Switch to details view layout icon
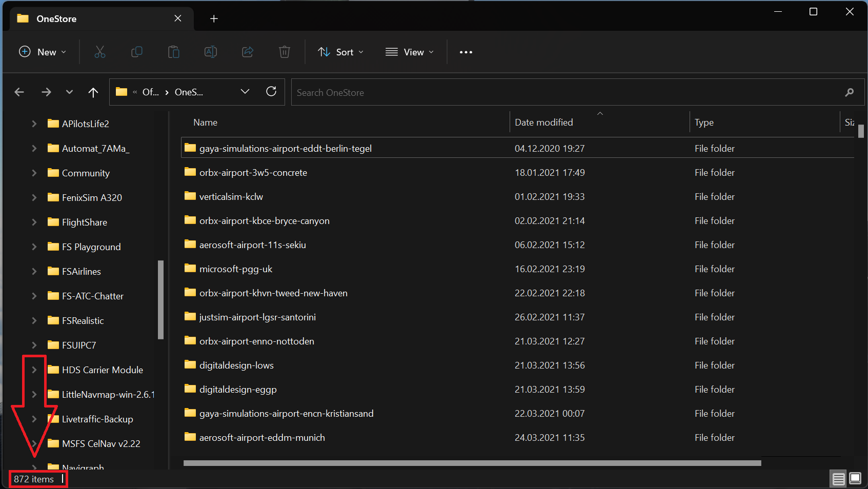 (838, 479)
